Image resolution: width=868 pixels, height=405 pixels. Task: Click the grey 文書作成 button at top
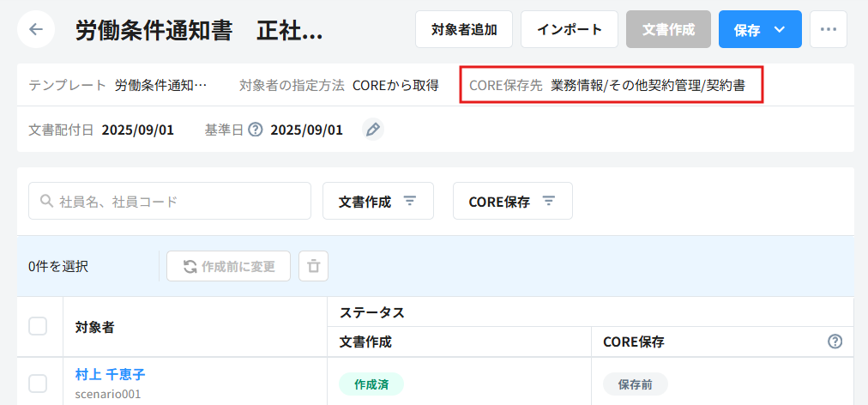668,29
